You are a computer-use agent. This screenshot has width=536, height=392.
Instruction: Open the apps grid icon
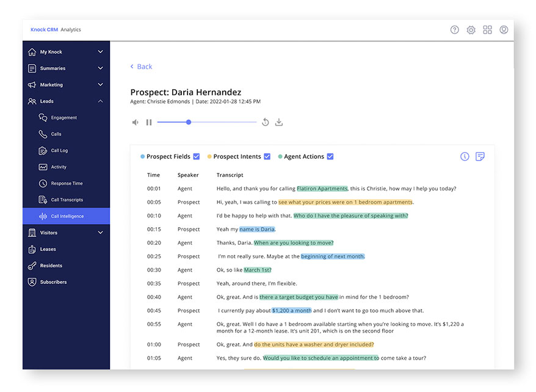487,30
